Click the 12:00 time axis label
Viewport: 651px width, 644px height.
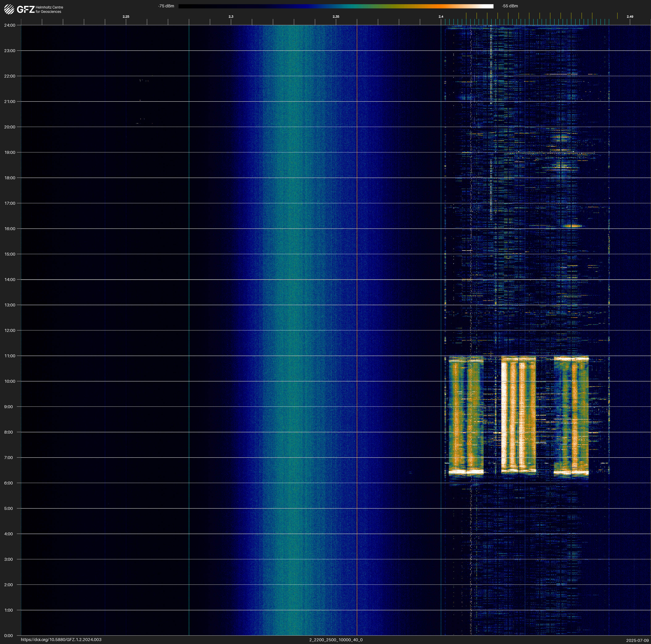(x=10, y=330)
